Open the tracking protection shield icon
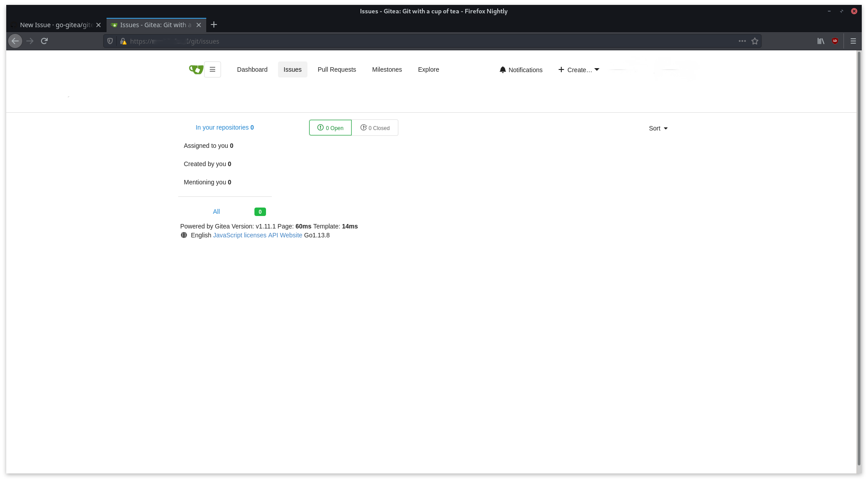The width and height of the screenshot is (868, 481). pyautogui.click(x=110, y=41)
